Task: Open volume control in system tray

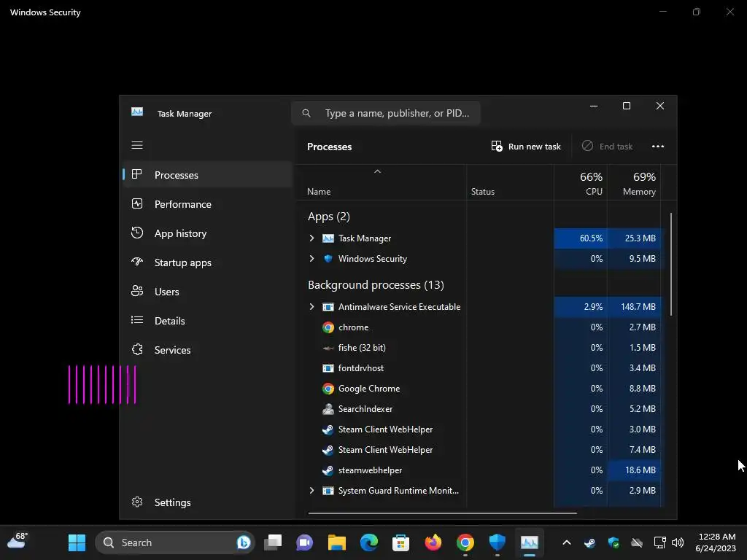Action: tap(678, 542)
